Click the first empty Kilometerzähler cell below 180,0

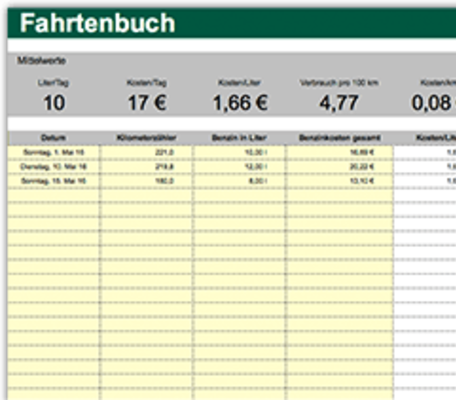[146, 195]
